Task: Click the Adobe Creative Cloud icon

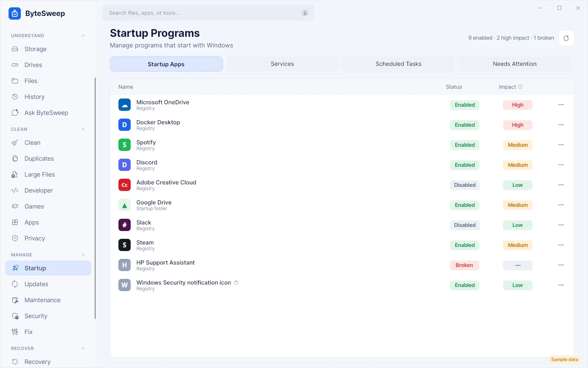Action: [x=125, y=185]
